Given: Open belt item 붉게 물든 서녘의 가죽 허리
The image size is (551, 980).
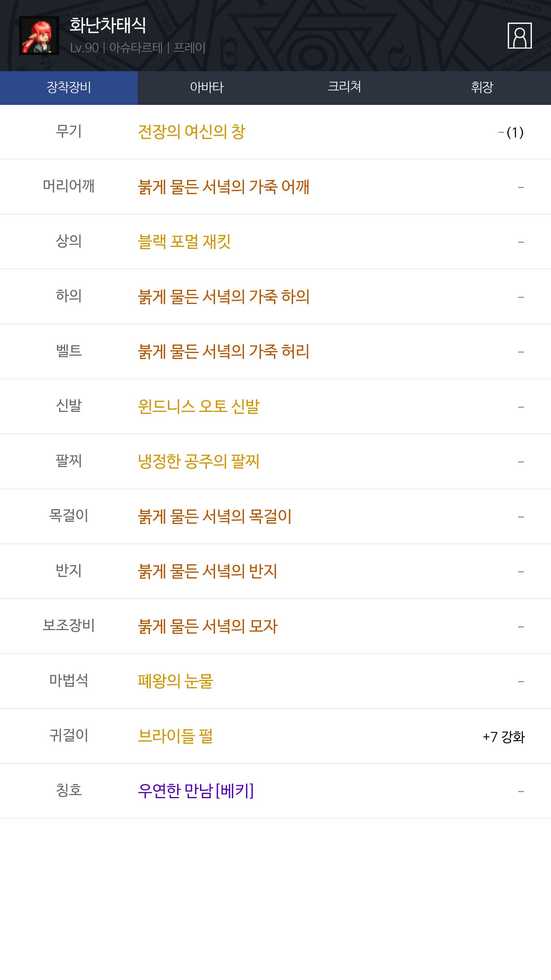Looking at the screenshot, I should (223, 351).
